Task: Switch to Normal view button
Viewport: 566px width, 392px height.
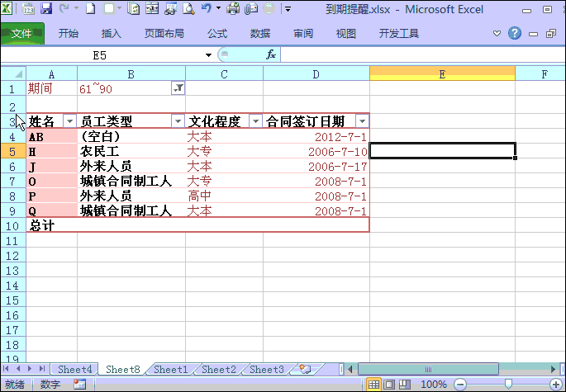Action: coord(373,385)
